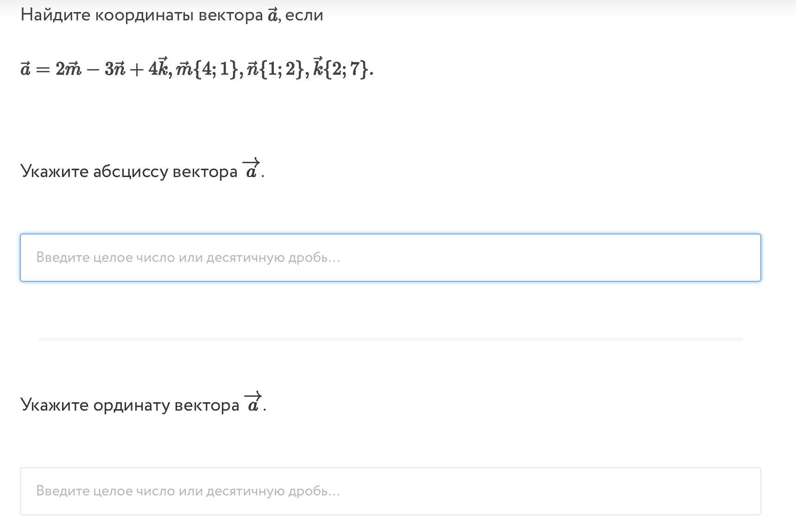Click the vector a symbol in ordinate prompt
Image resolution: width=796 pixels, height=532 pixels.
[253, 402]
